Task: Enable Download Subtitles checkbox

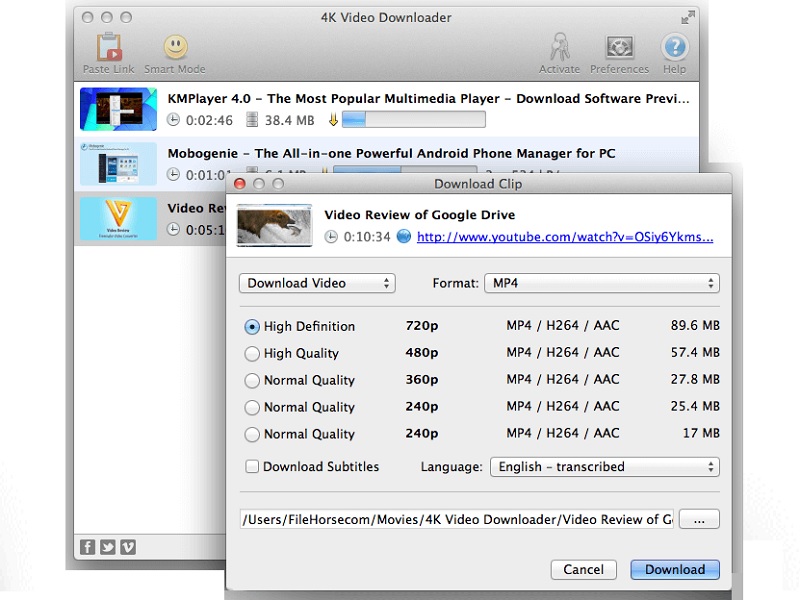Action: 252,466
